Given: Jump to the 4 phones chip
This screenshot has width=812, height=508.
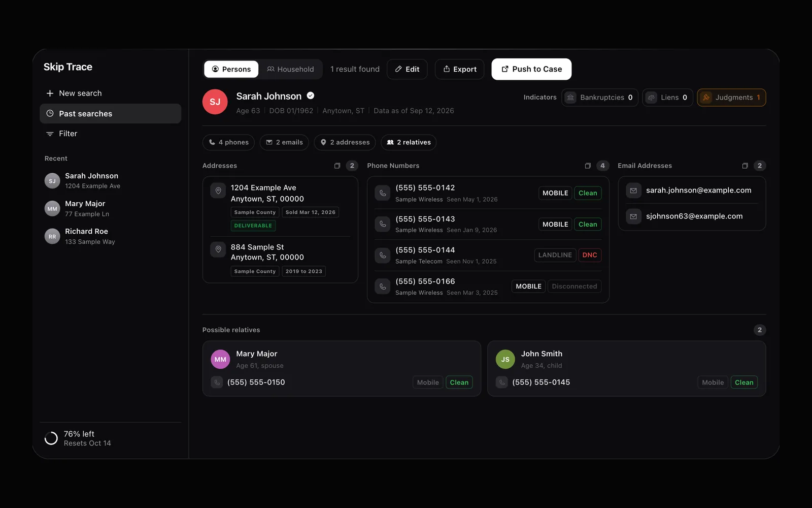Looking at the screenshot, I should click(x=229, y=142).
